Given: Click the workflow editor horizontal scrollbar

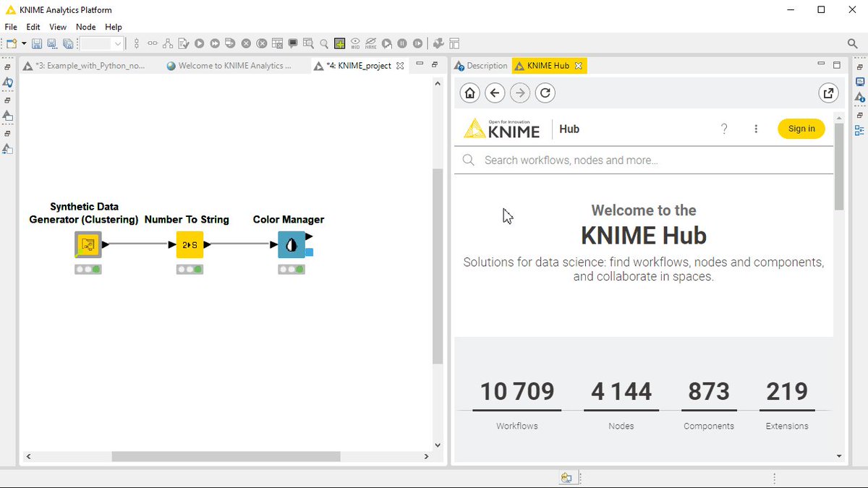Looking at the screenshot, I should [226, 456].
